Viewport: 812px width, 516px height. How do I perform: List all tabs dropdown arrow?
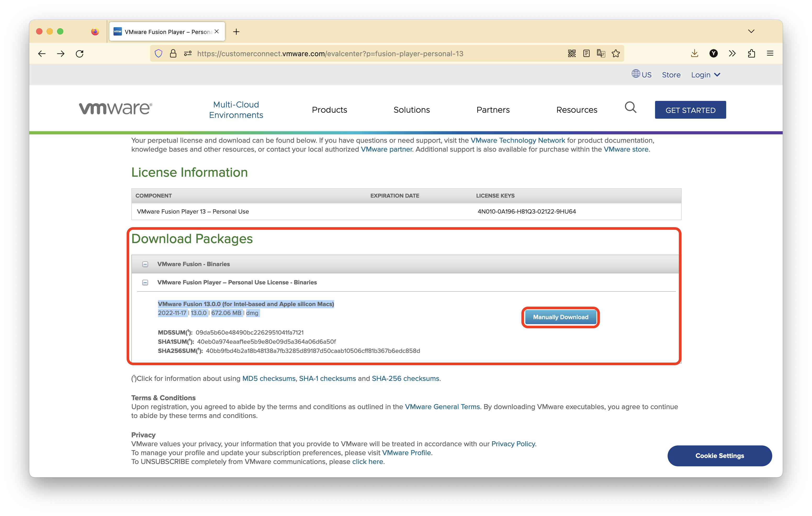tap(751, 31)
